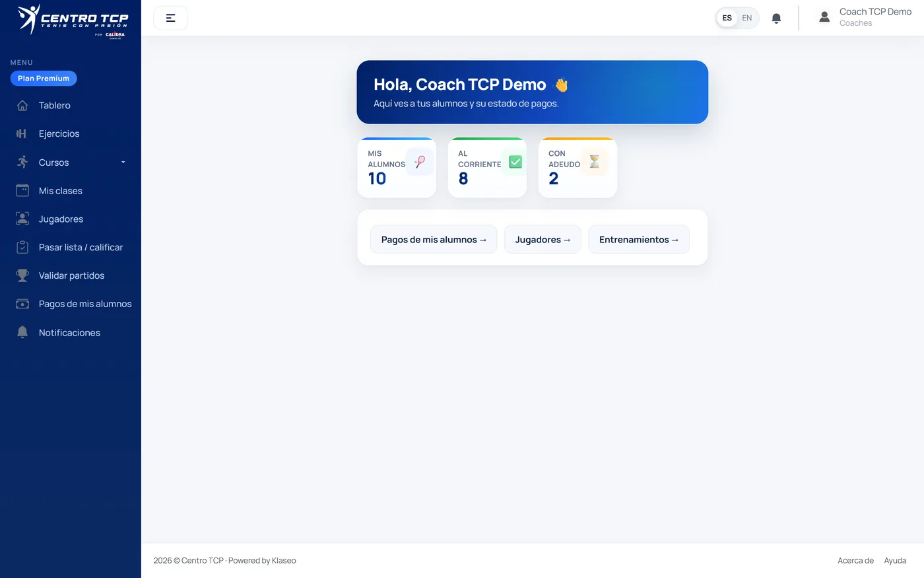Click the 2026 © Centro TCP footer text
Viewport: 924px width, 578px height.
(x=224, y=560)
